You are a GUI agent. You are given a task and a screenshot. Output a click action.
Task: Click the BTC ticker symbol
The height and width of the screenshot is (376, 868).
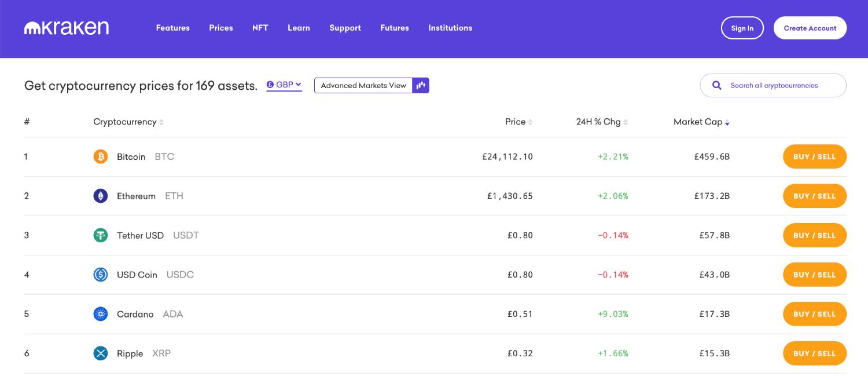(x=164, y=156)
